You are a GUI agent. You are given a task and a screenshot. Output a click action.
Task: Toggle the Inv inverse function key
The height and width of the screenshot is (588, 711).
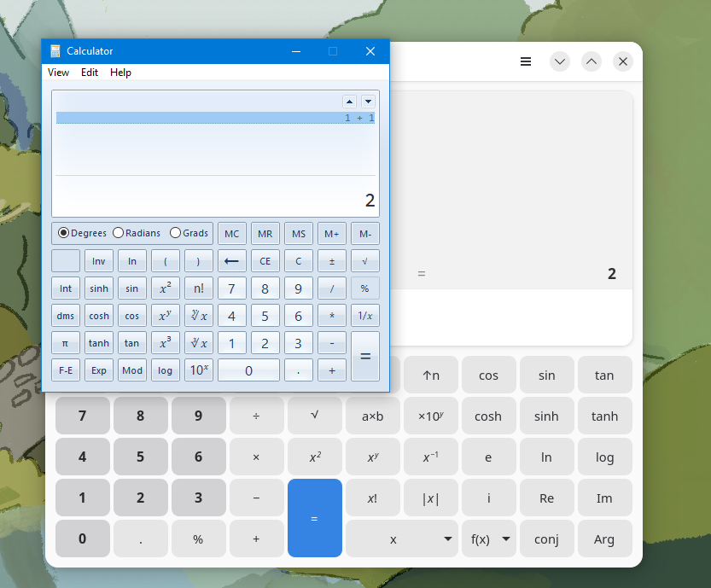[99, 261]
